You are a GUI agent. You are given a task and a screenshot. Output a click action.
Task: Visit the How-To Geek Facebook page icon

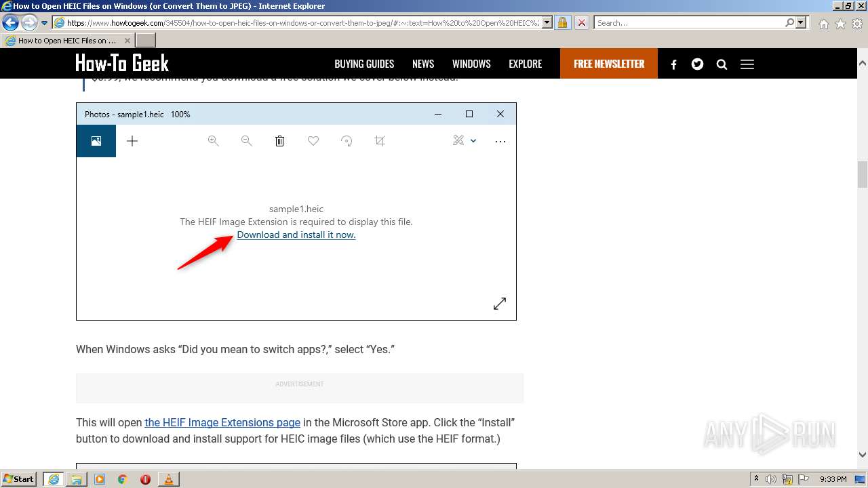[673, 64]
